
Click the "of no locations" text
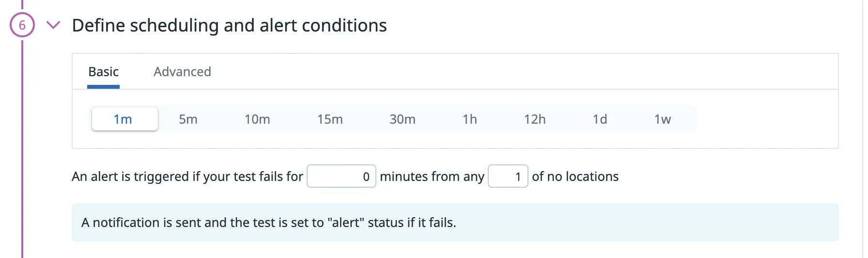pos(575,177)
